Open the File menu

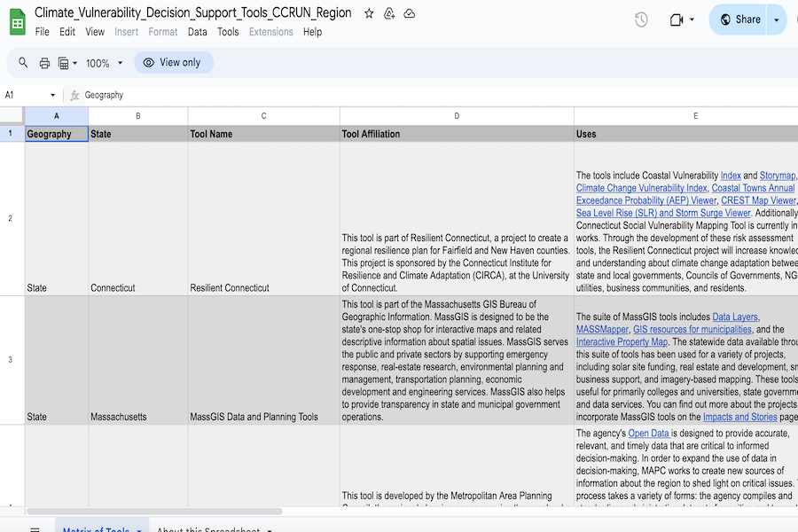click(43, 32)
